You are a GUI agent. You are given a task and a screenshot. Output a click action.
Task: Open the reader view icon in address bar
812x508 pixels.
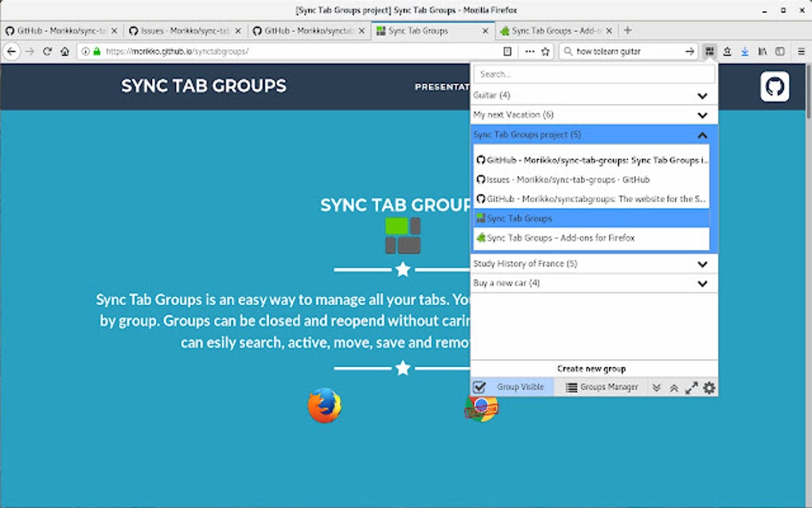pyautogui.click(x=508, y=51)
